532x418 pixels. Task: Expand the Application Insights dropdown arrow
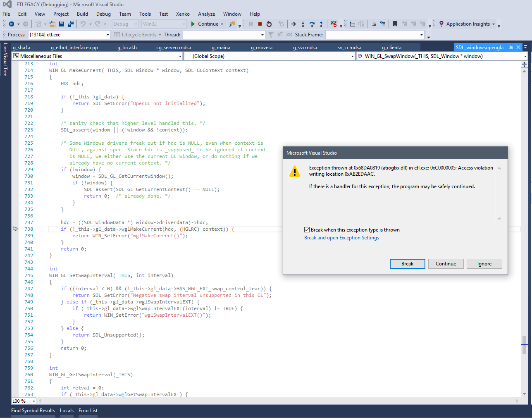coord(494,24)
